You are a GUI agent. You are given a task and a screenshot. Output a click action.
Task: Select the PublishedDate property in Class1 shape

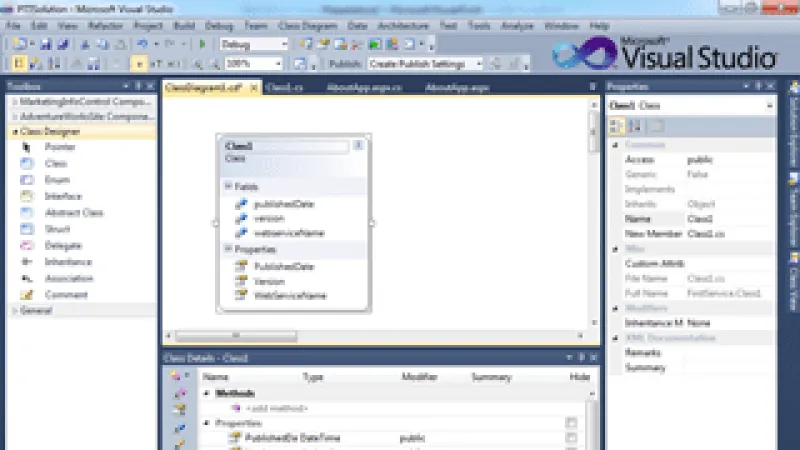pyautogui.click(x=284, y=266)
